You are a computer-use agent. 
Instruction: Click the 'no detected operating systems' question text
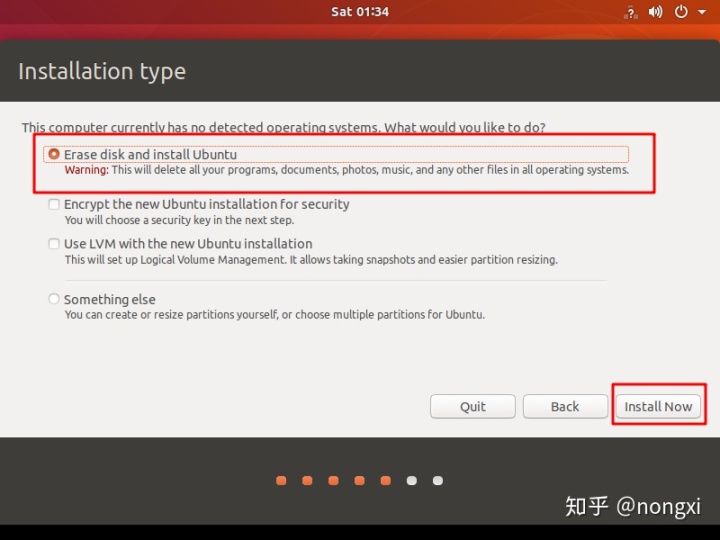click(283, 127)
